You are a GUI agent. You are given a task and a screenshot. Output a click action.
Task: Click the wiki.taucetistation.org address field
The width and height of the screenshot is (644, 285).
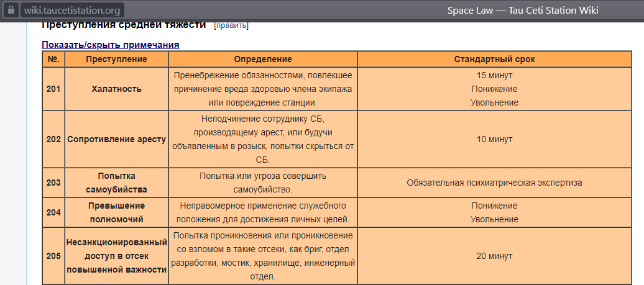[x=73, y=11]
